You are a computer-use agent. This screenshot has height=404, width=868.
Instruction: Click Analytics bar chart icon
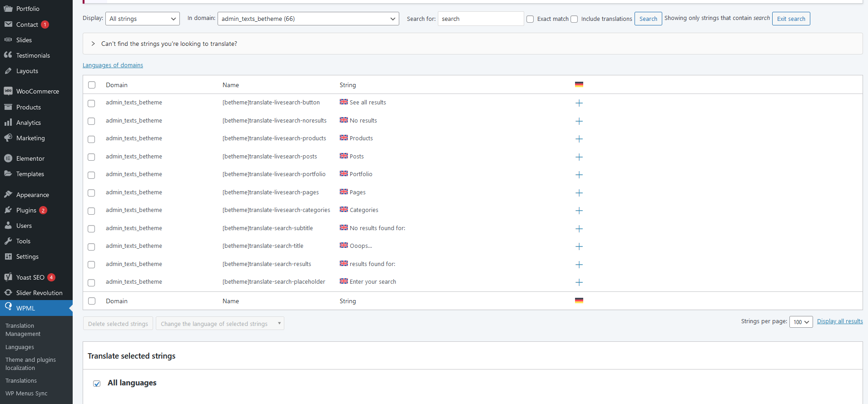pos(8,122)
